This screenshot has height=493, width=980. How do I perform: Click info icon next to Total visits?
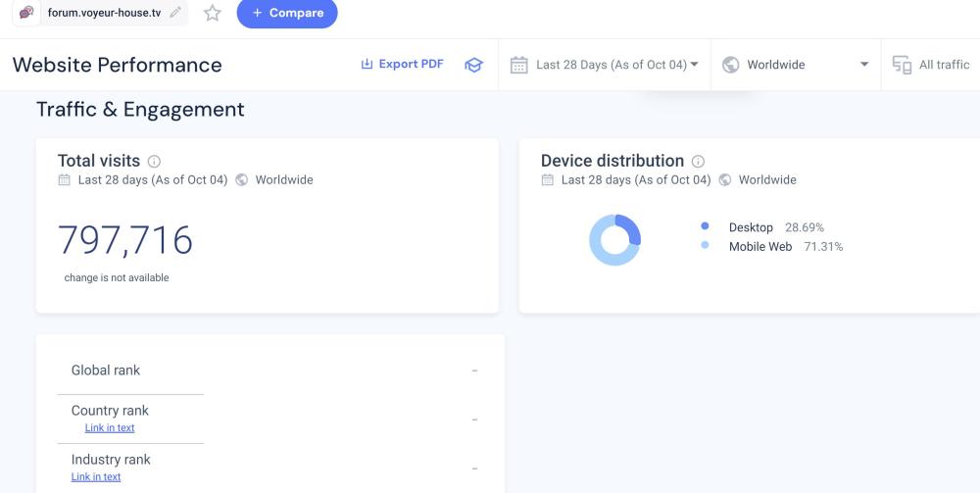tap(154, 162)
